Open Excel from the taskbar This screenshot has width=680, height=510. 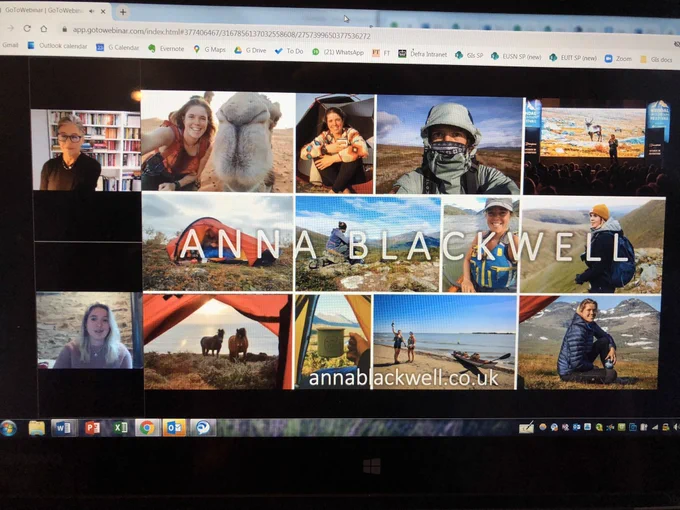coord(120,428)
